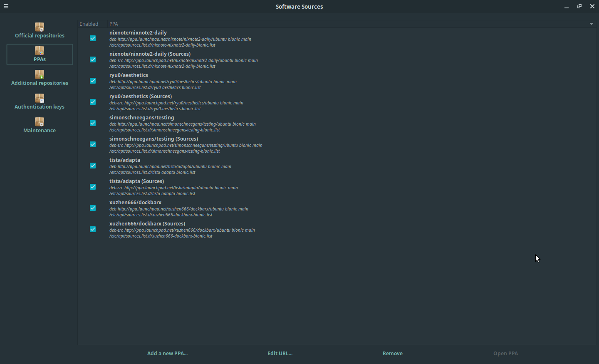The image size is (599, 364).
Task: Toggle the ryu0/aesthetics PPA checkbox
Action: pyautogui.click(x=93, y=81)
